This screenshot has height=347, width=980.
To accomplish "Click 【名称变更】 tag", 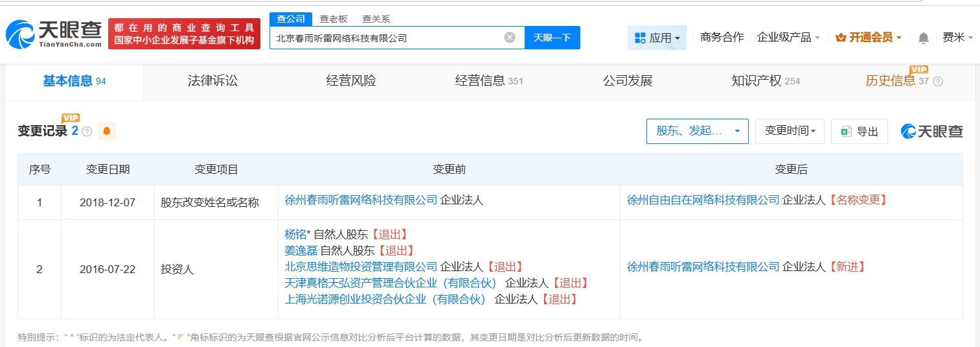I will (x=857, y=200).
